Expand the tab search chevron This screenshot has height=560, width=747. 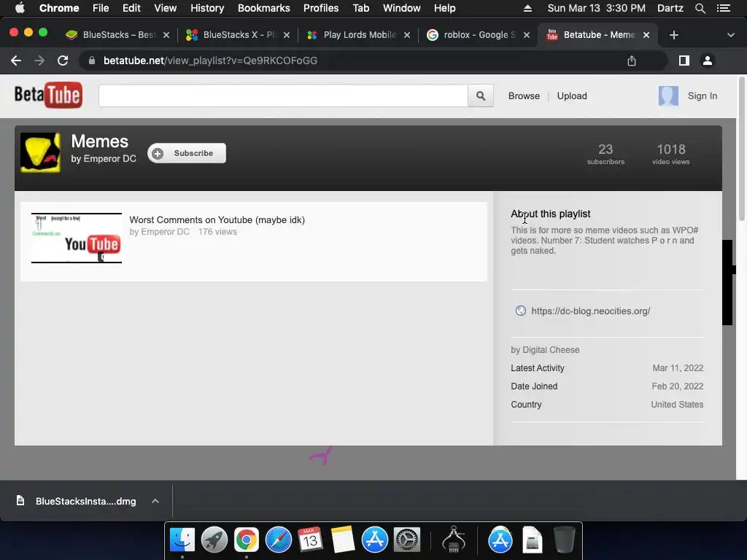[730, 35]
